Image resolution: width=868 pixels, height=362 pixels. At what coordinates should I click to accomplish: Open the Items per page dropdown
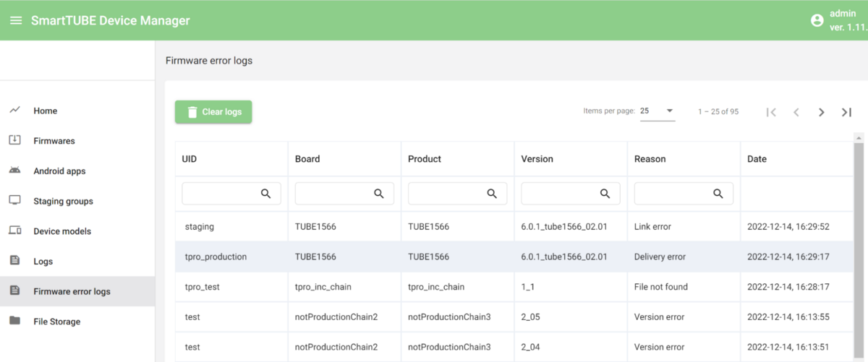(x=658, y=111)
